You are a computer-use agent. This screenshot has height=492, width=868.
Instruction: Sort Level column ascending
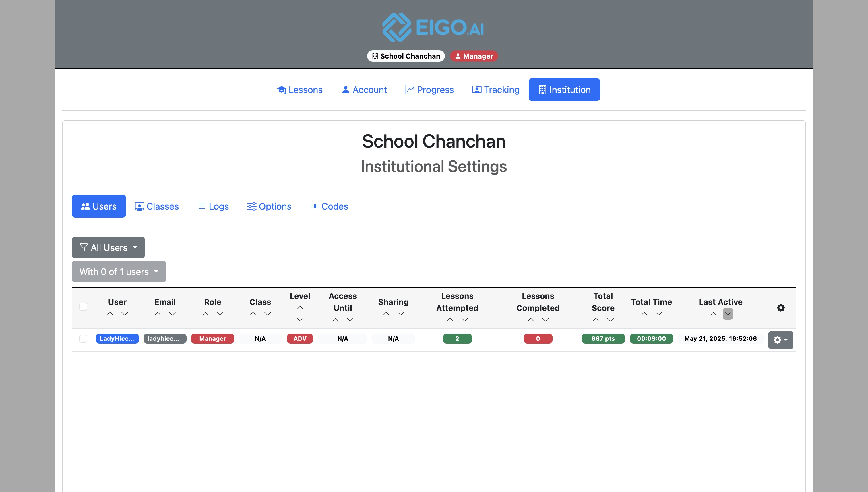coord(300,308)
